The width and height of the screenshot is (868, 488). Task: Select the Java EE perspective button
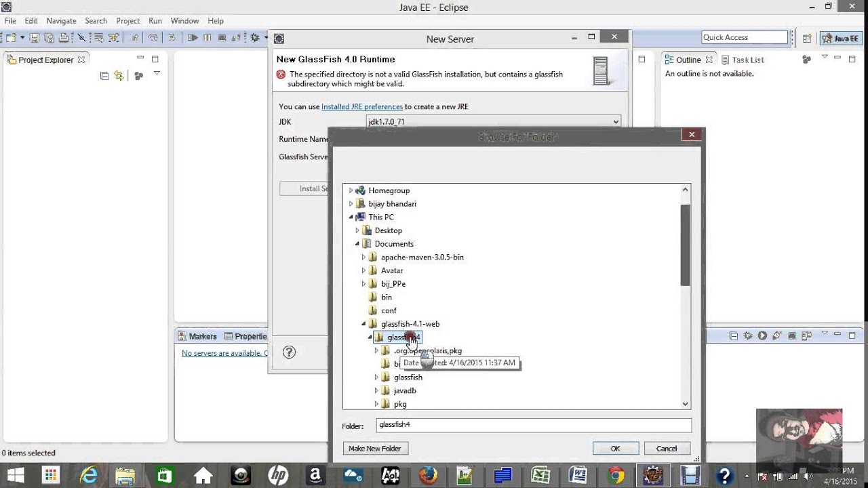tap(840, 39)
